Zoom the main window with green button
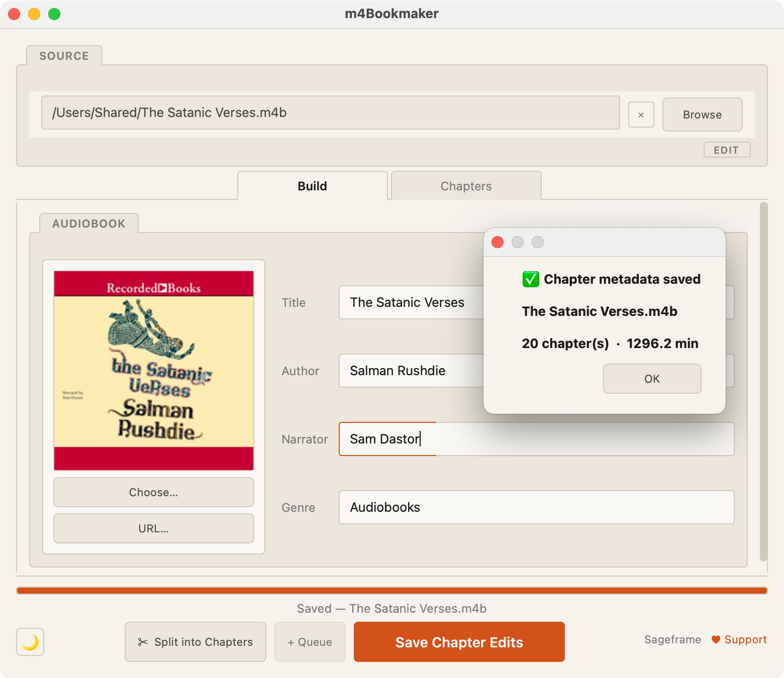The height and width of the screenshot is (678, 784). point(54,14)
